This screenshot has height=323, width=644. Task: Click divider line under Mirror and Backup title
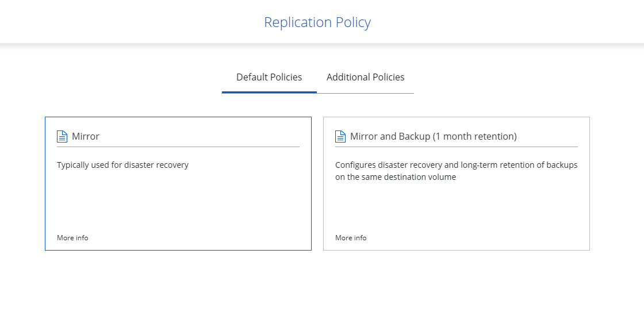point(457,147)
